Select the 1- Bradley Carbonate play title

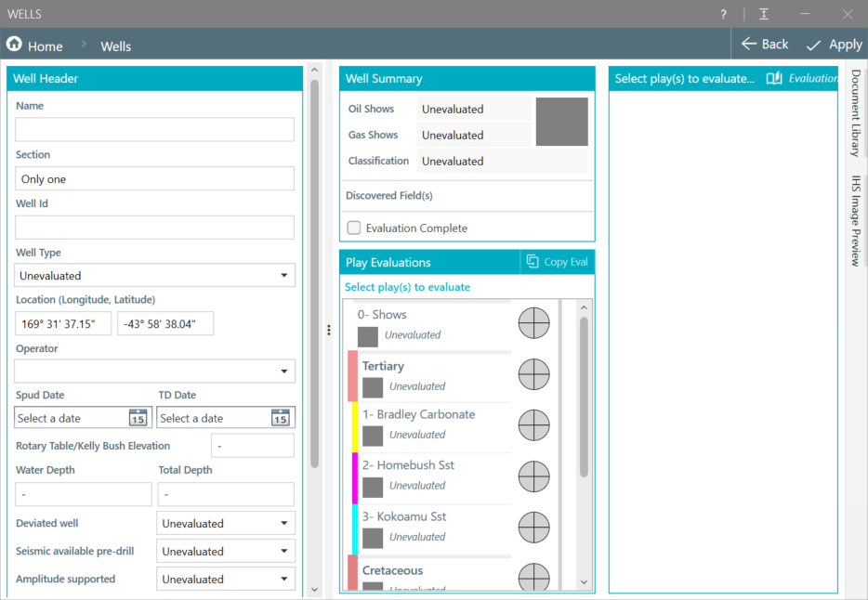[418, 414]
